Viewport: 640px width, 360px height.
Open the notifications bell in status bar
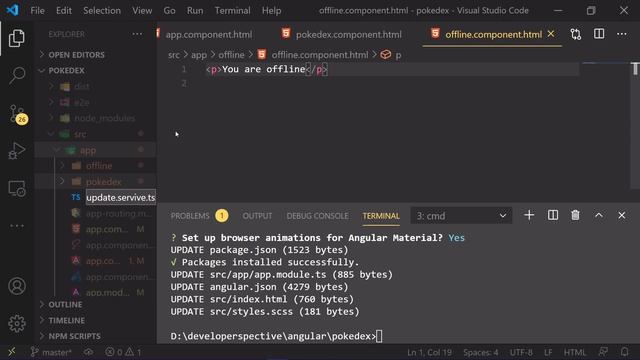pos(624,352)
